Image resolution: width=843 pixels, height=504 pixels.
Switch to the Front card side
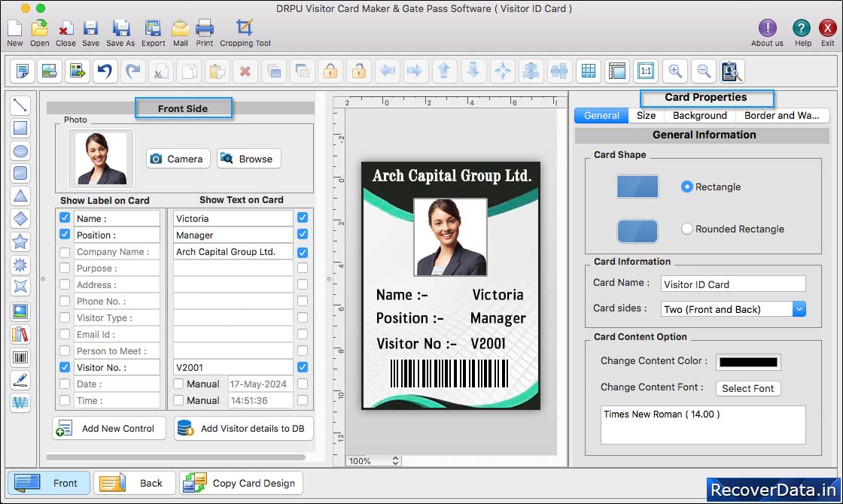tap(49, 483)
